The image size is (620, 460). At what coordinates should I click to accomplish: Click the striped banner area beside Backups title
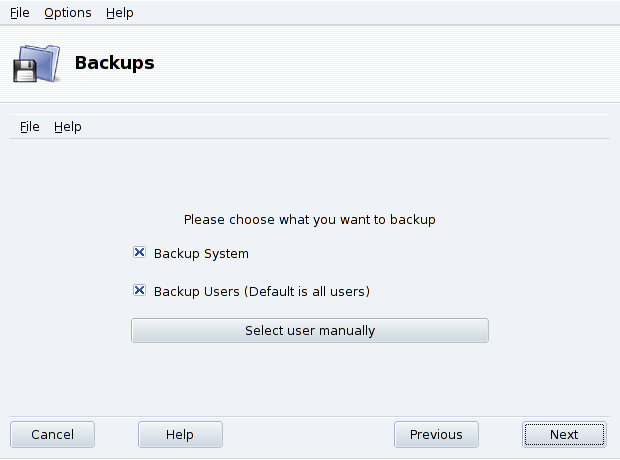pos(400,64)
